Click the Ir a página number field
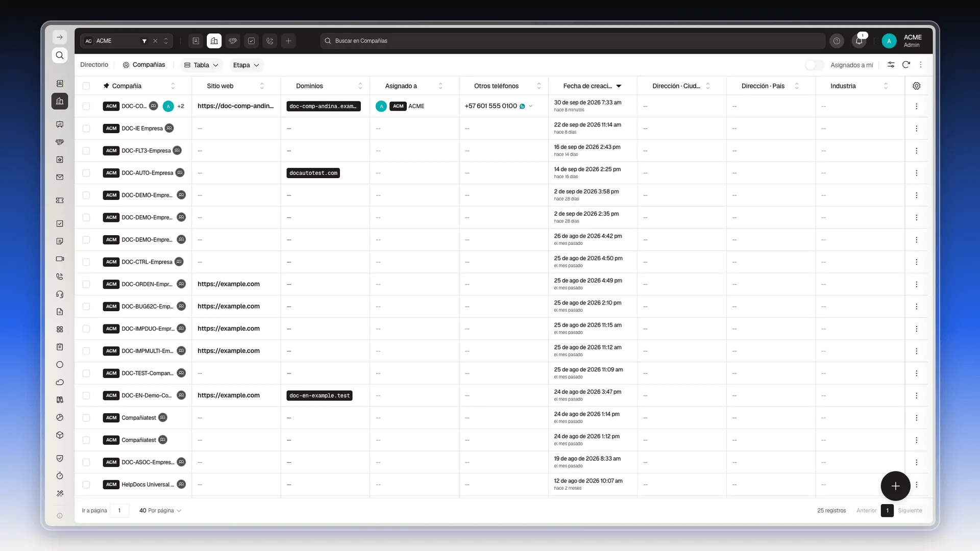The width and height of the screenshot is (980, 551). (119, 510)
